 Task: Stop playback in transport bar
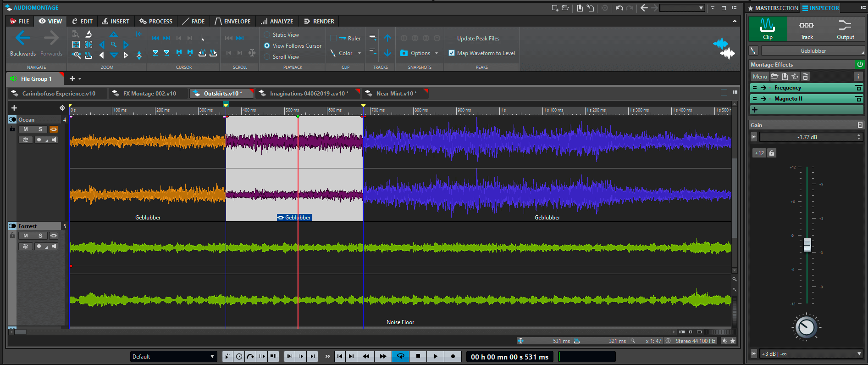pyautogui.click(x=418, y=356)
